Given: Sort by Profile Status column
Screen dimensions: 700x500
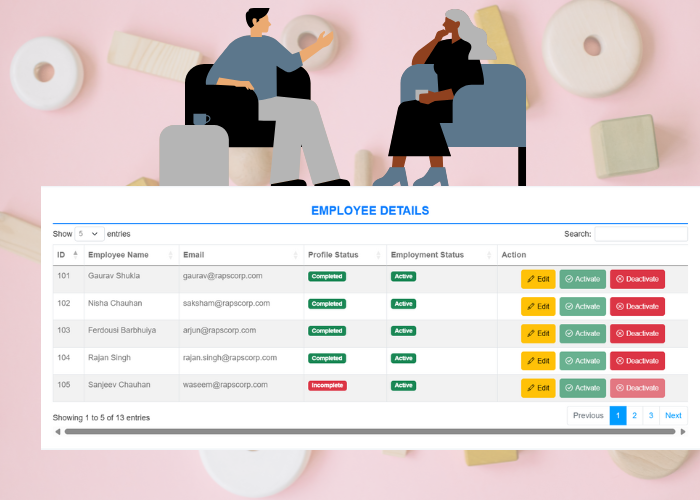Looking at the screenshot, I should coord(345,255).
